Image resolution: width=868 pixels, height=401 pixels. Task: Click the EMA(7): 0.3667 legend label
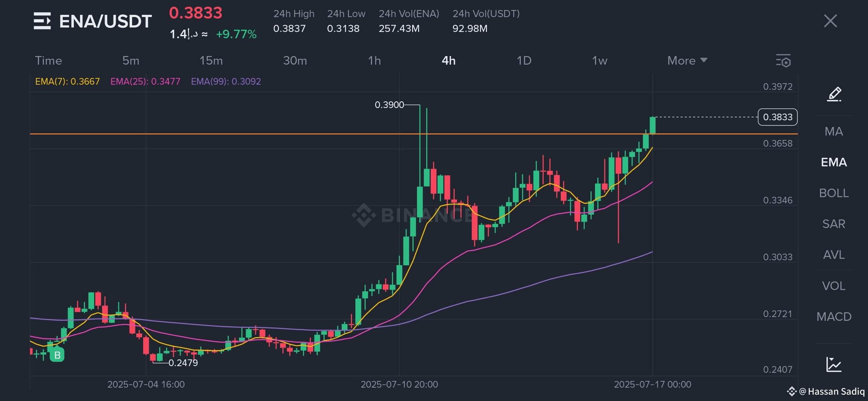pos(68,81)
